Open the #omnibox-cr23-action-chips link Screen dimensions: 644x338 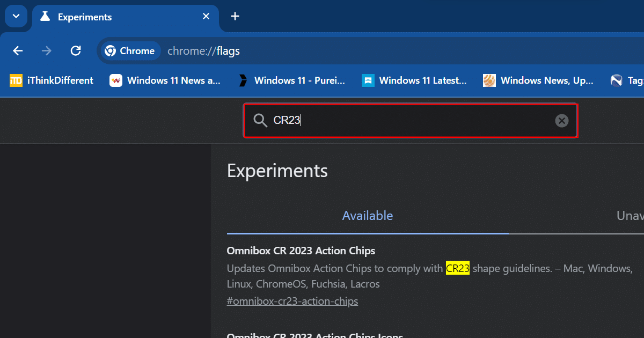tap(292, 301)
